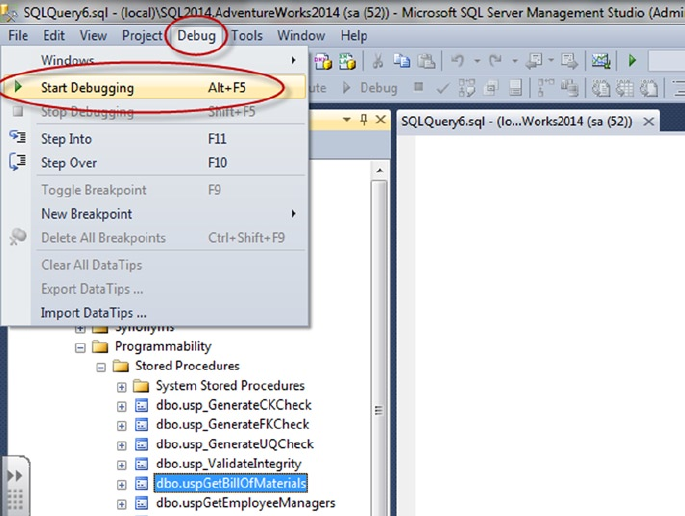Open Object Explorer window position dropdown
The height and width of the screenshot is (516, 685).
tap(347, 119)
